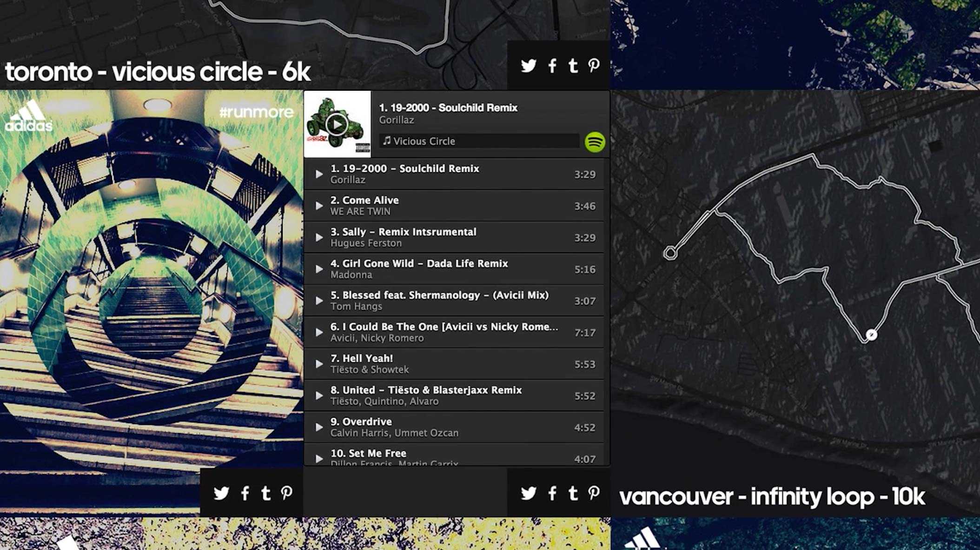
Task: Share Toronto route on Tumblr at top
Action: [x=573, y=66]
